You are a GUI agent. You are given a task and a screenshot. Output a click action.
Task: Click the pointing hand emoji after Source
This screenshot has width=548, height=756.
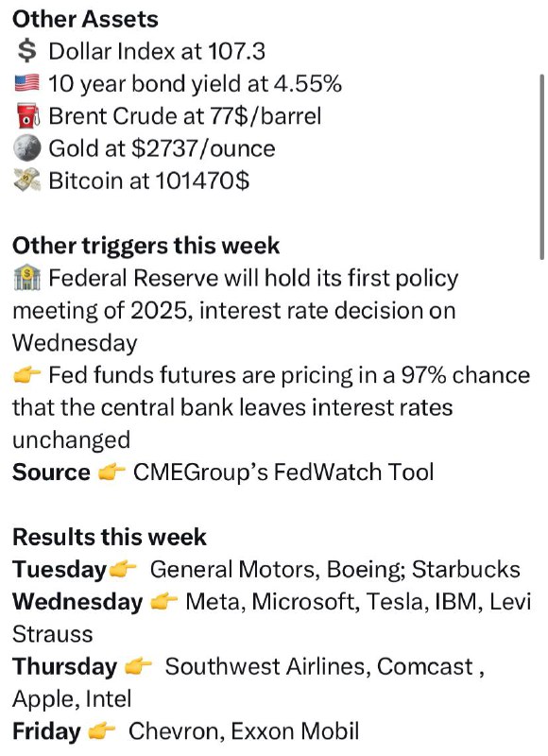point(111,472)
